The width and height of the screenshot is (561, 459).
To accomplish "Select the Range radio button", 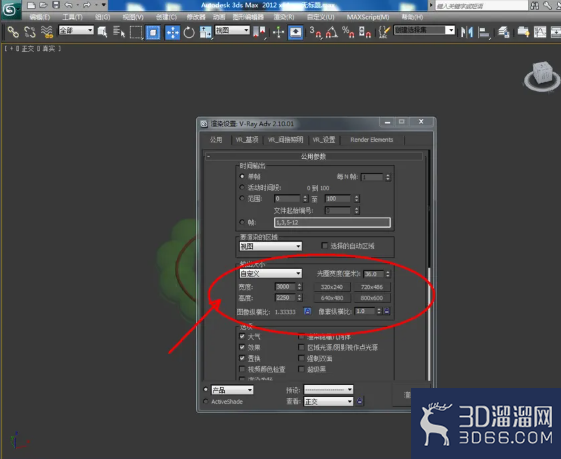I will point(242,198).
